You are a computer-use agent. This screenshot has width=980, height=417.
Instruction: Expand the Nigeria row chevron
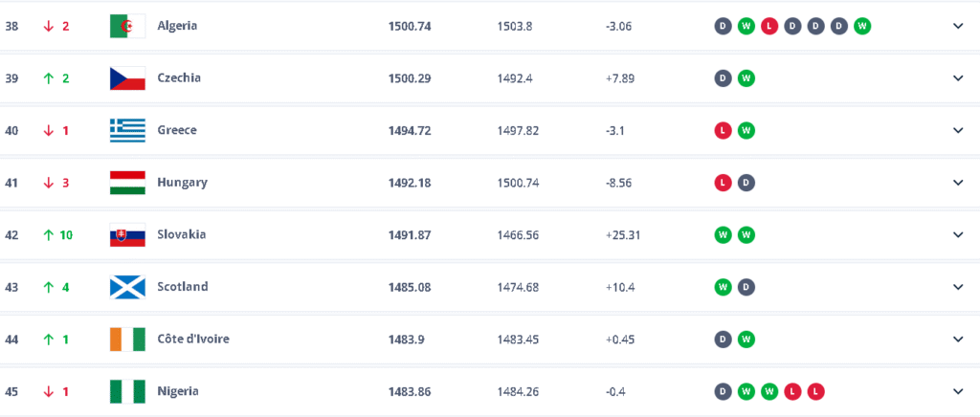958,391
